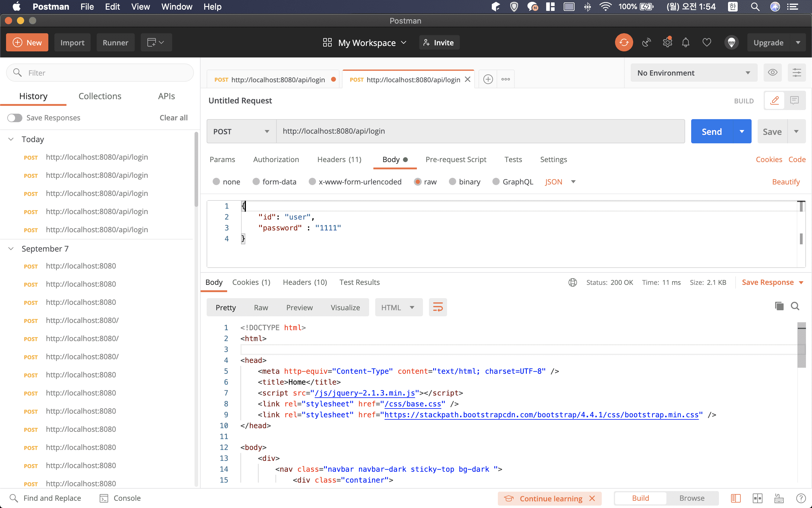Image resolution: width=812 pixels, height=508 pixels.
Task: Click the Send button
Action: [712, 131]
